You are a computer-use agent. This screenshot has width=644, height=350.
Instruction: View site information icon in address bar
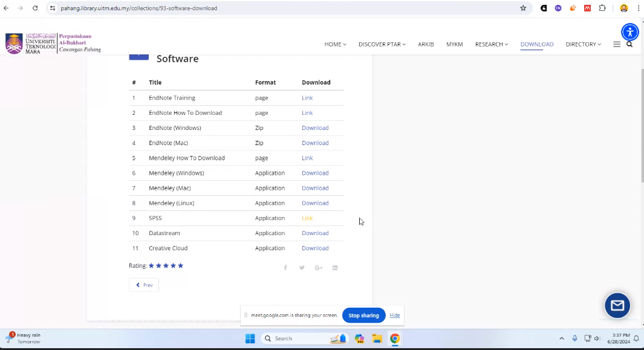coord(52,8)
